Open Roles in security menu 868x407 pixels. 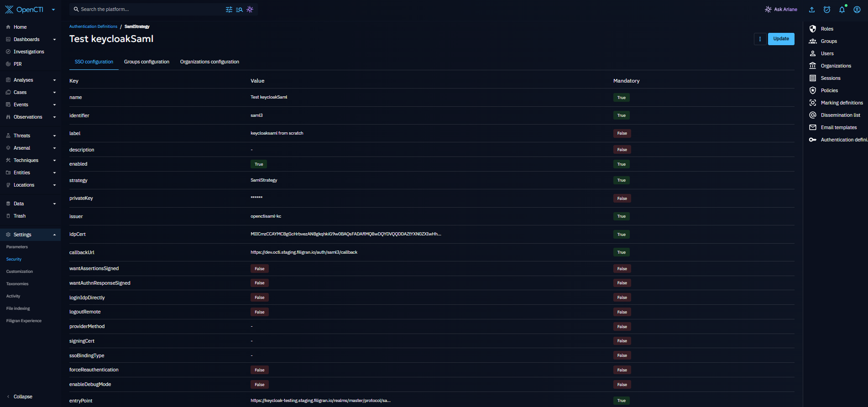pos(826,29)
